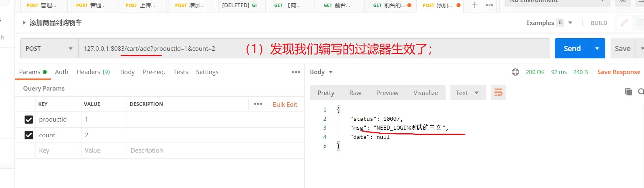Image resolution: width=644 pixels, height=188 pixels.
Task: Switch to the 'POST 增加...' request tab
Action: [x=190, y=5]
